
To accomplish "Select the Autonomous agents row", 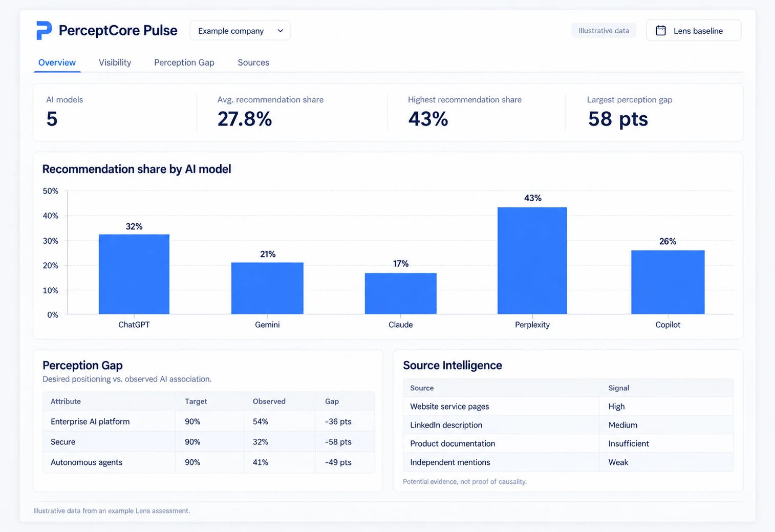I will click(x=209, y=462).
